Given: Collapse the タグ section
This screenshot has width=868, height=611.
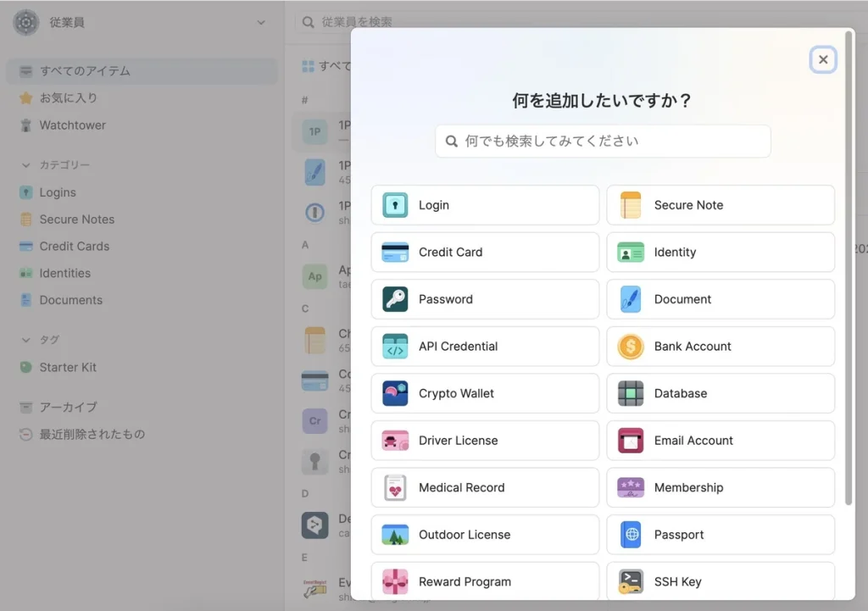Looking at the screenshot, I should tap(25, 340).
